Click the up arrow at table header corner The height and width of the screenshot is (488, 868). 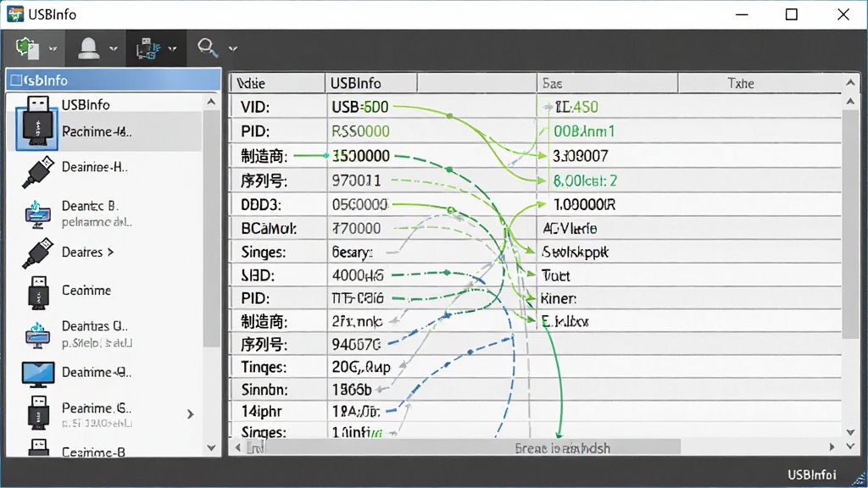pos(851,83)
